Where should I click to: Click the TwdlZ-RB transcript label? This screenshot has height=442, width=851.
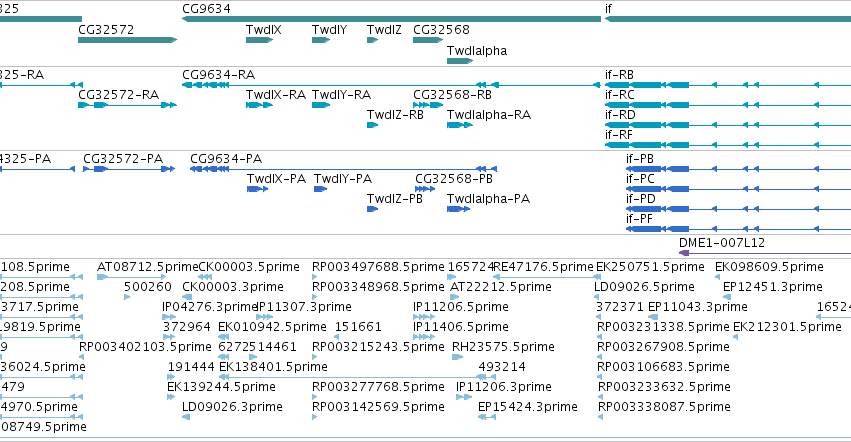pyautogui.click(x=395, y=115)
